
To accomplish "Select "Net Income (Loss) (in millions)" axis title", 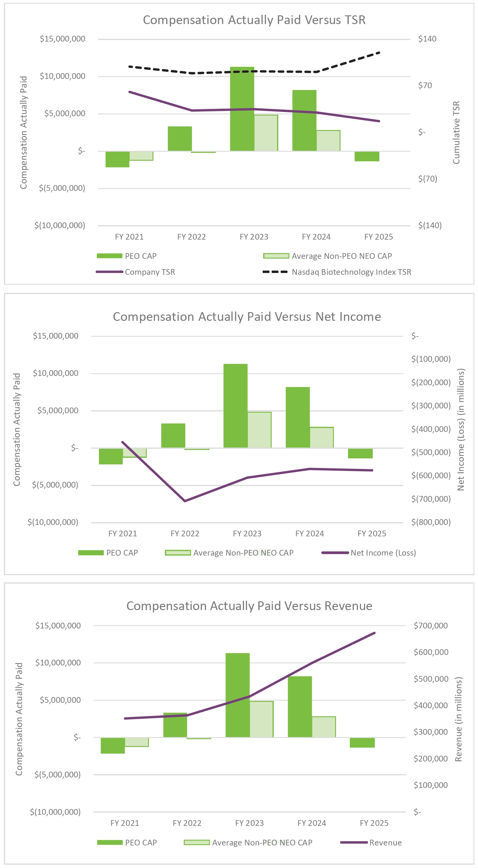I will (x=461, y=429).
